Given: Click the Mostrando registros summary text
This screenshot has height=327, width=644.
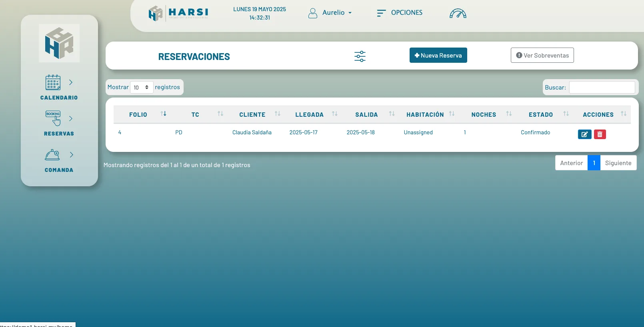Looking at the screenshot, I should click(x=177, y=165).
